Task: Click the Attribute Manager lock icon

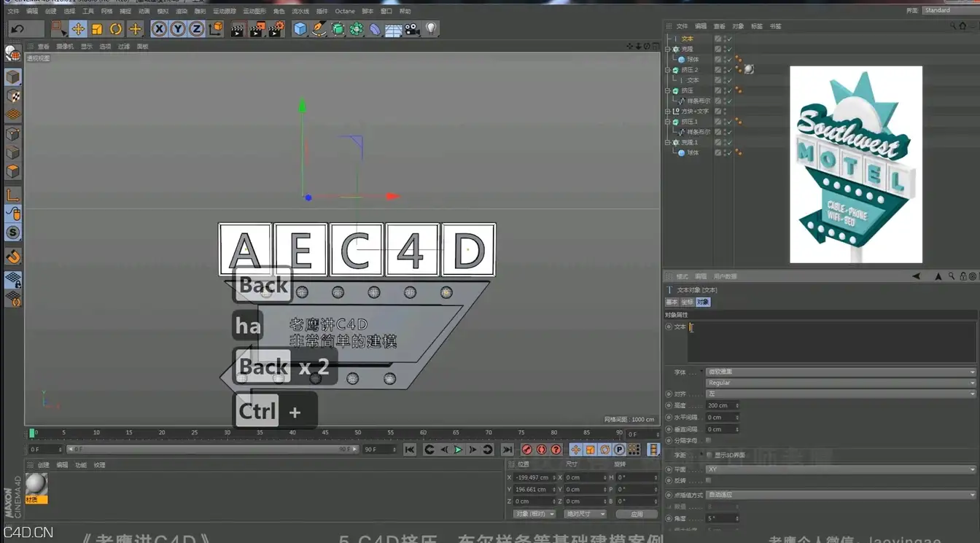Action: [x=962, y=276]
